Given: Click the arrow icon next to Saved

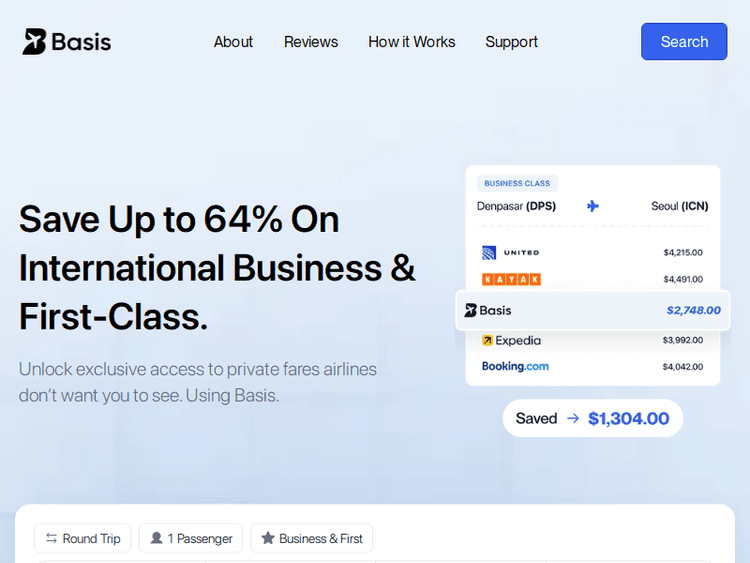Looking at the screenshot, I should coord(573,419).
